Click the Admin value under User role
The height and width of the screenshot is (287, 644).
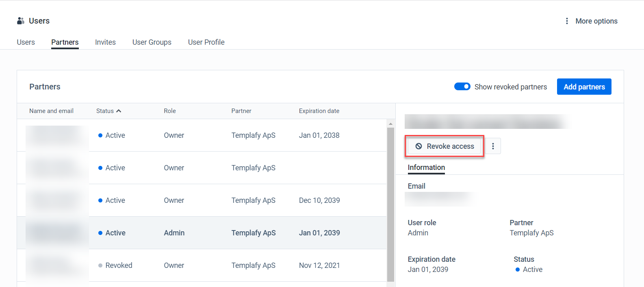pyautogui.click(x=418, y=233)
